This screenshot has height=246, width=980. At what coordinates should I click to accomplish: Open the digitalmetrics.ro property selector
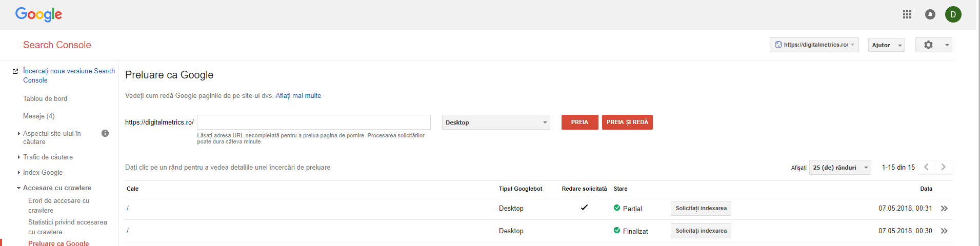click(x=814, y=45)
